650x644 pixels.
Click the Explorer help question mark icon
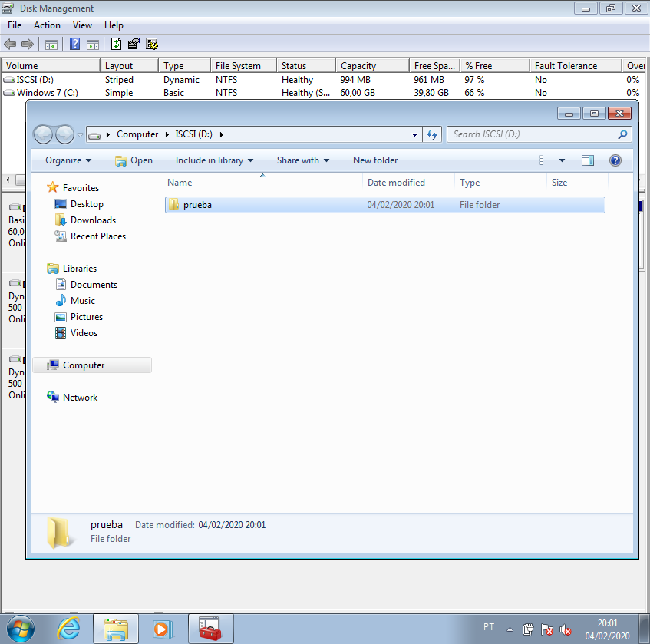[615, 160]
